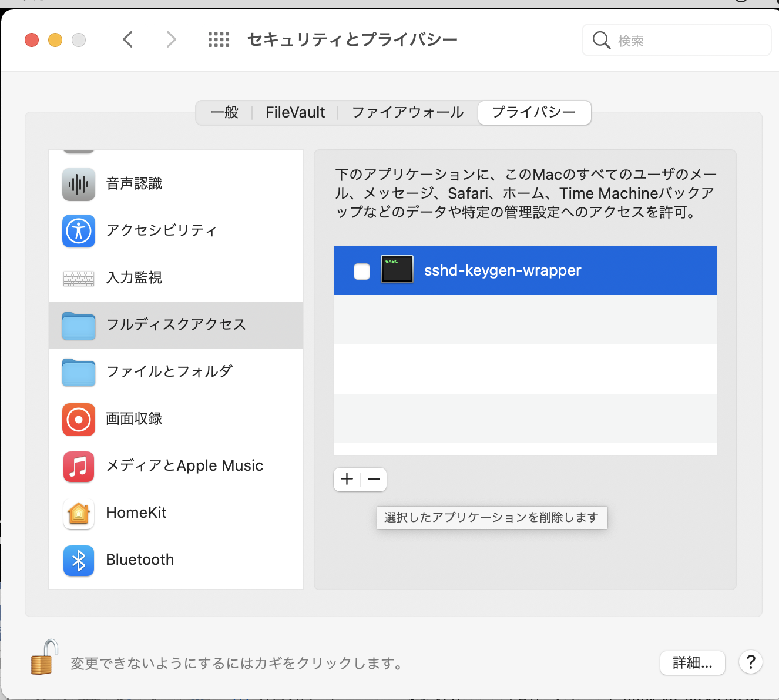
Task: Show all preferences grid icon
Action: tap(219, 39)
